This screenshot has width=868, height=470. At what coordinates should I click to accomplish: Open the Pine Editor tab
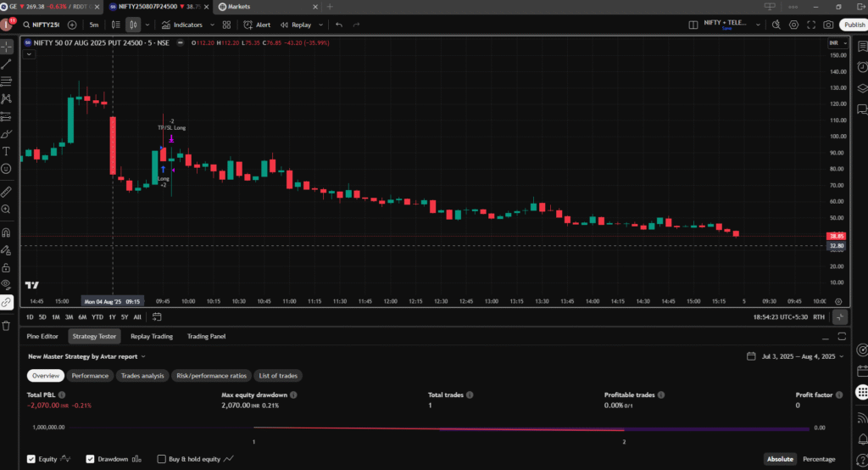pyautogui.click(x=42, y=337)
